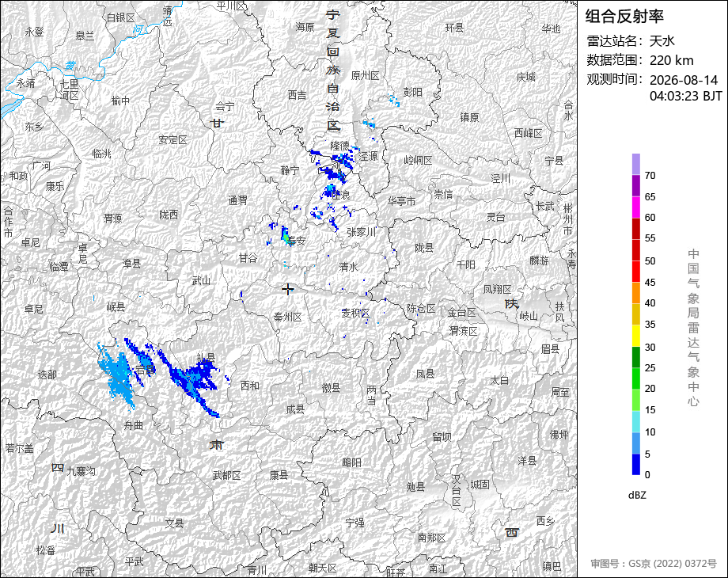Click the 张家川 map label
This screenshot has height=578, width=728.
click(361, 231)
